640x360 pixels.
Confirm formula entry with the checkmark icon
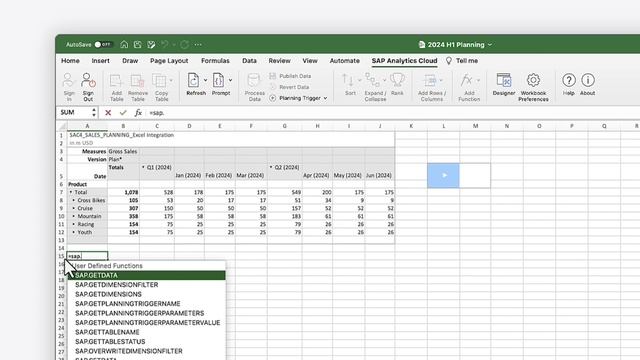123,113
